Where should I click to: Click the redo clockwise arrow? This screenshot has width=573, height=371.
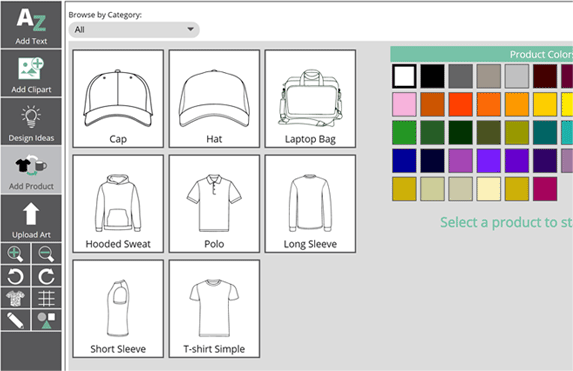click(46, 276)
